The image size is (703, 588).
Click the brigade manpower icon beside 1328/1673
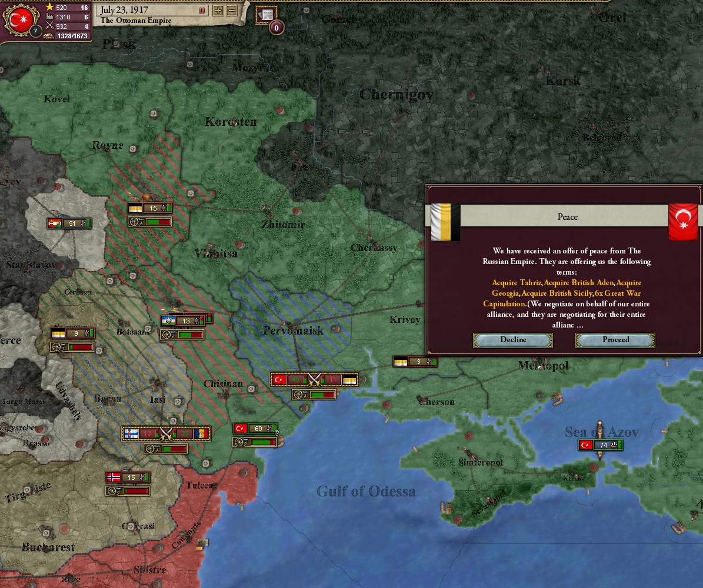[x=49, y=36]
